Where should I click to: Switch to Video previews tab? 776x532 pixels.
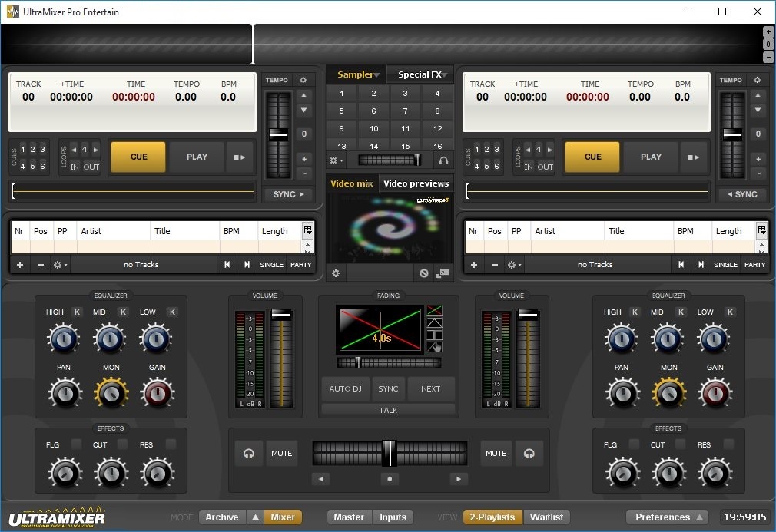[x=416, y=183]
